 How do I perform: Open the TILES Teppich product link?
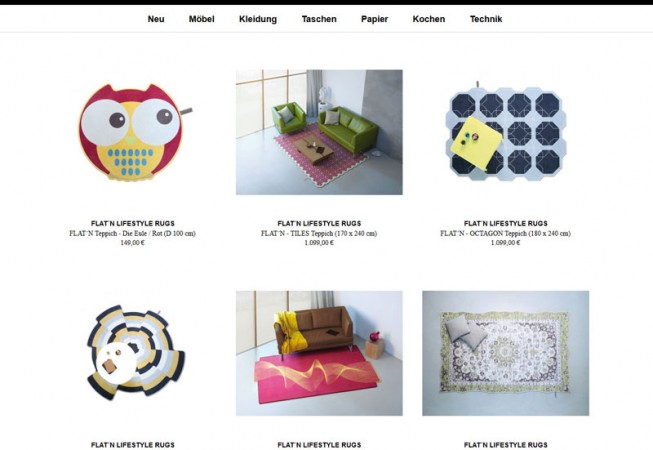click(319, 234)
